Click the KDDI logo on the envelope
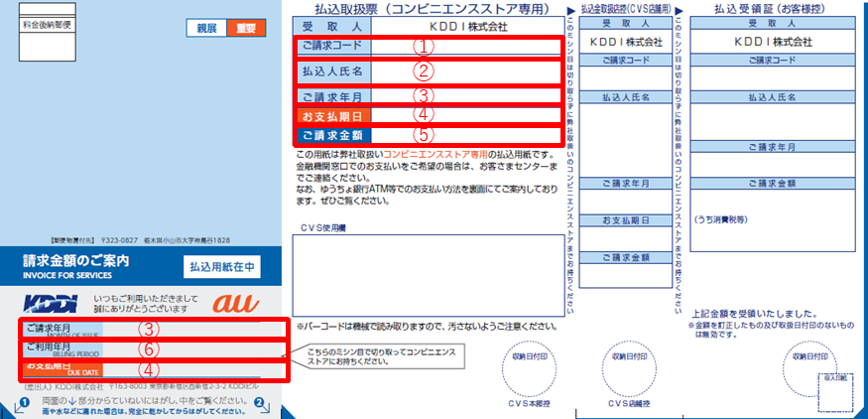The width and height of the screenshot is (868, 419). pyautogui.click(x=50, y=304)
